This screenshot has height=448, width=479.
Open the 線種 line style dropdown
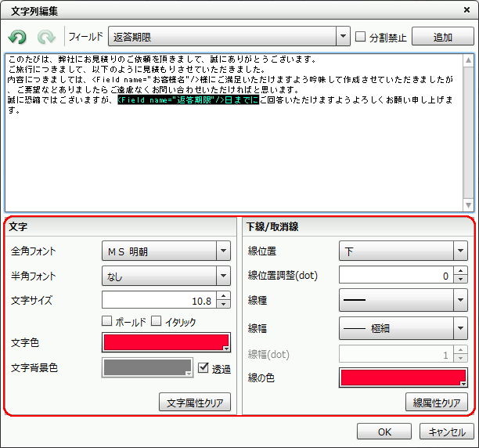(x=403, y=300)
